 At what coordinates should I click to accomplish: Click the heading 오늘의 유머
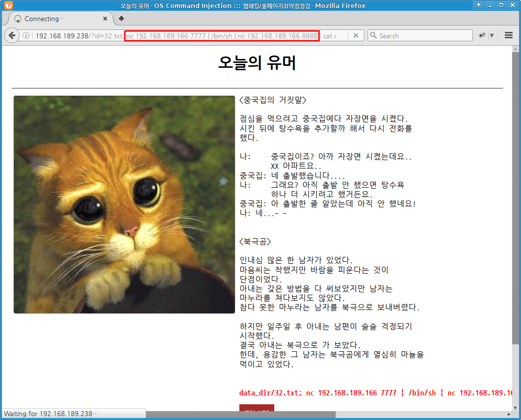pos(257,62)
